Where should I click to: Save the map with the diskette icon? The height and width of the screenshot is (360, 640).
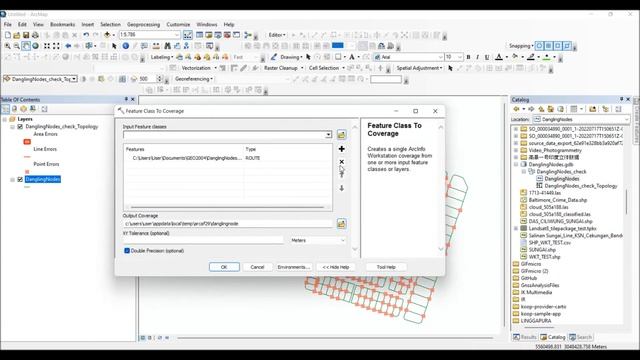(x=26, y=35)
